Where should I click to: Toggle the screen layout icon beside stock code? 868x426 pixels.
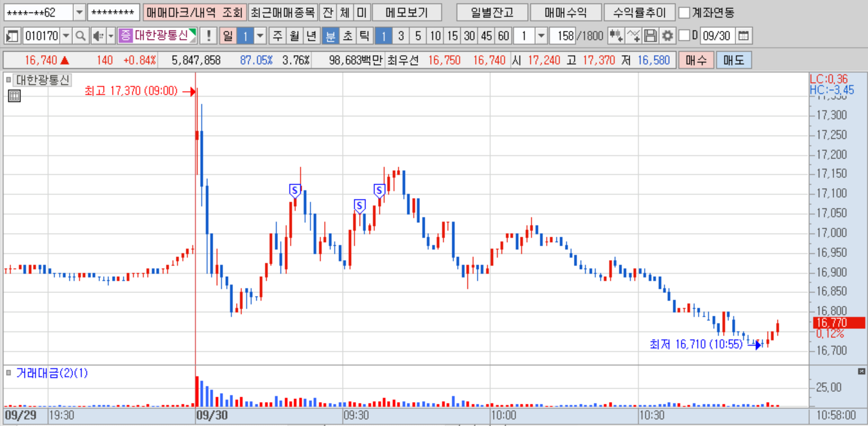[x=13, y=36]
